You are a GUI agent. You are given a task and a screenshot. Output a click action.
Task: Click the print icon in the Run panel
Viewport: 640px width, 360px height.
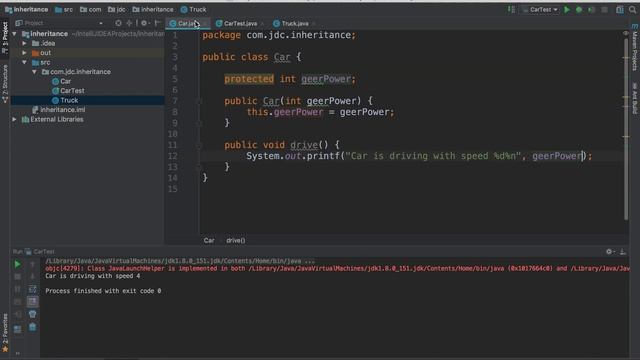[x=33, y=314]
